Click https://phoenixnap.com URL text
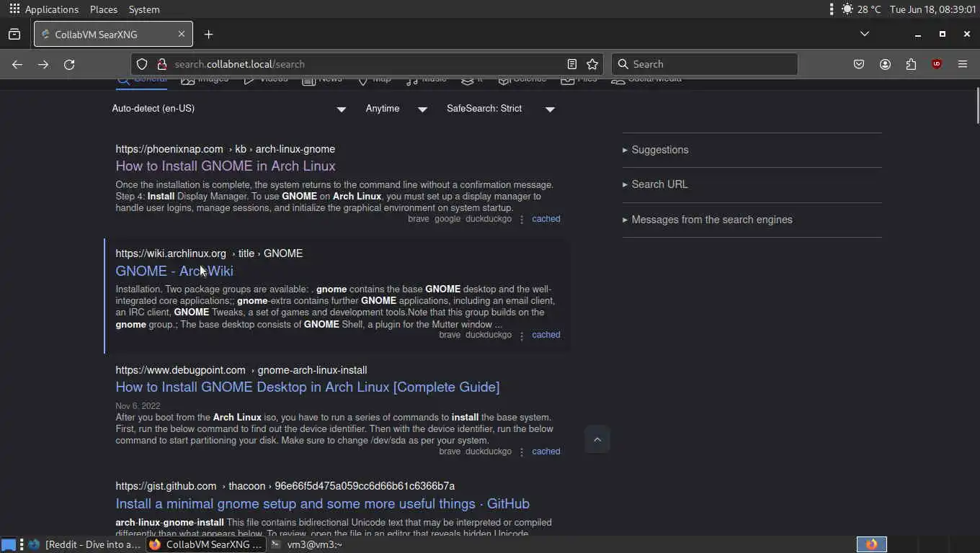This screenshot has width=980, height=553. point(169,149)
